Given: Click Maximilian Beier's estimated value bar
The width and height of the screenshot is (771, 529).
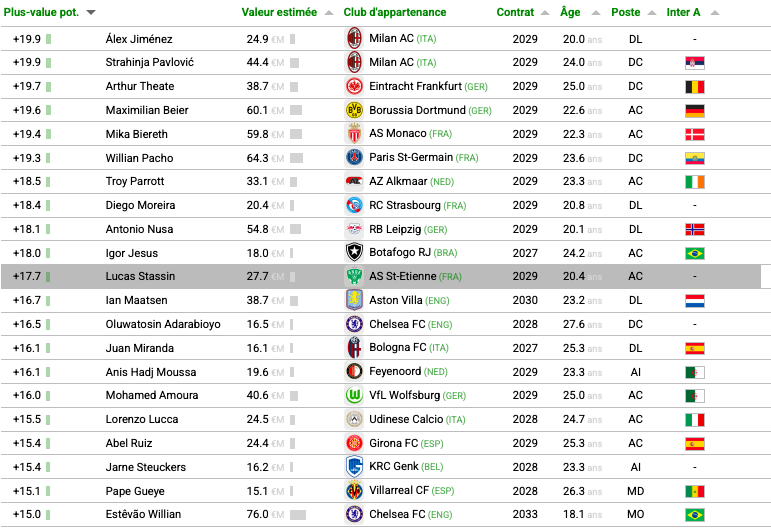Looking at the screenshot, I should 296,111.
